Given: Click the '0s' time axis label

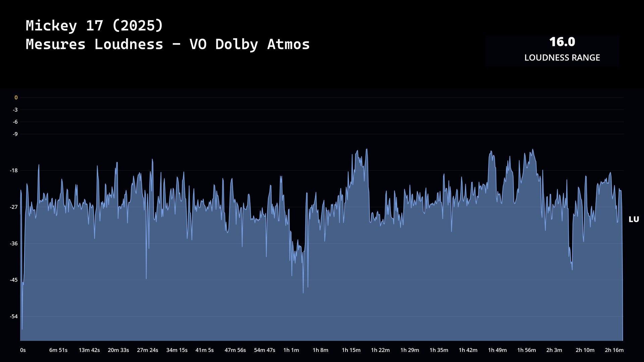Looking at the screenshot, I should pos(23,350).
